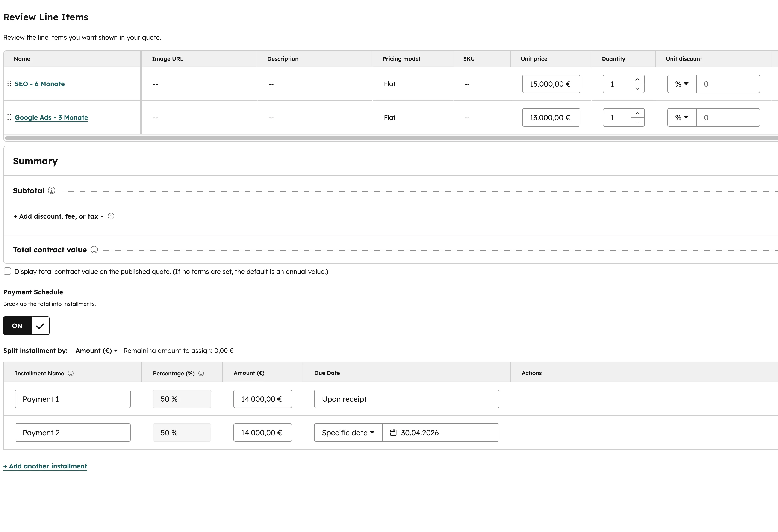Open the Specific date dropdown for Payment 2
This screenshot has height=532, width=778.
pyautogui.click(x=348, y=432)
